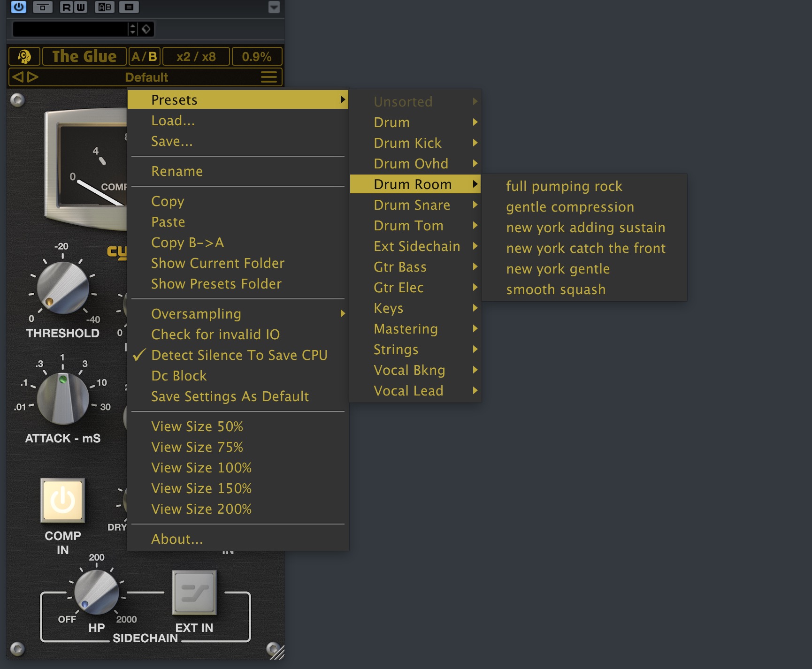The image size is (812, 669).
Task: Expand the Gtr Bass category
Action: 415,267
